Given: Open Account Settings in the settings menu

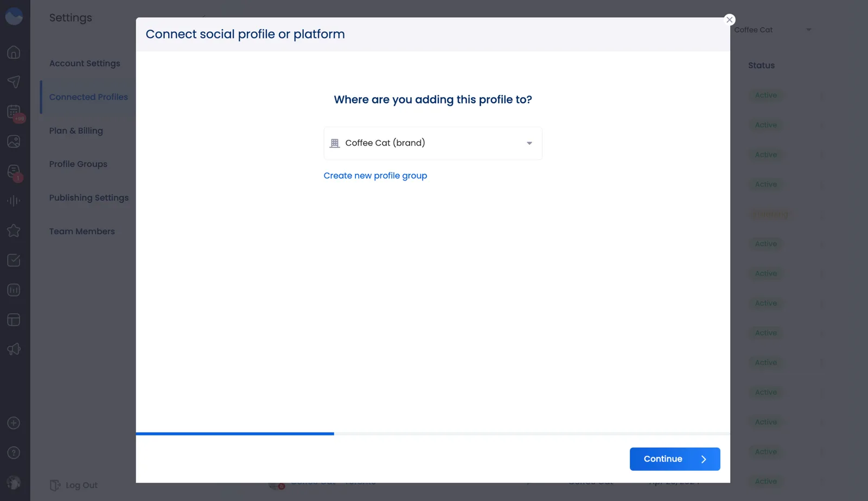Looking at the screenshot, I should point(85,63).
